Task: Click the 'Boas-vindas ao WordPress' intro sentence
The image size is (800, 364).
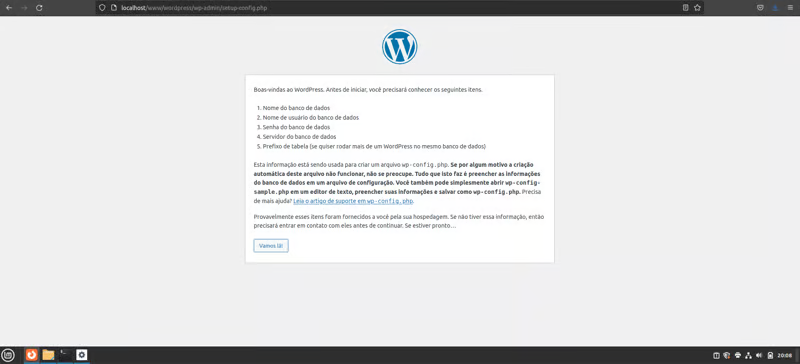Action: (x=368, y=90)
